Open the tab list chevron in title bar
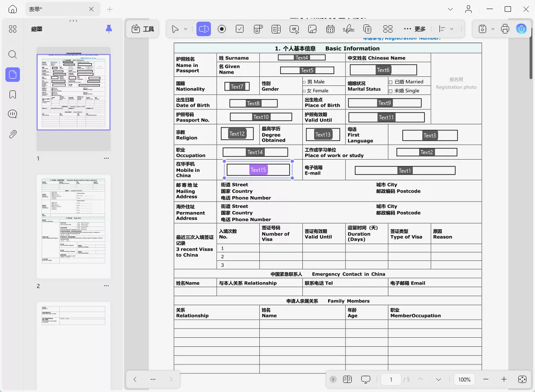The width and height of the screenshot is (535, 392). [x=450, y=9]
